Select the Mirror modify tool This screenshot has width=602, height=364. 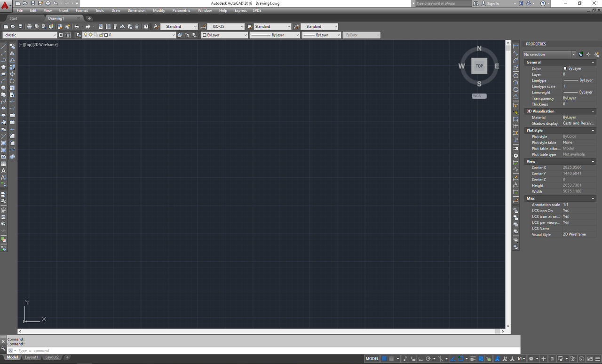click(x=12, y=53)
